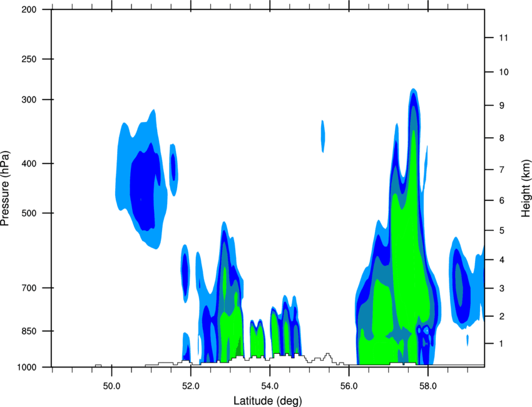Pick the 11 km height label
The height and width of the screenshot is (407, 532).
(503, 38)
